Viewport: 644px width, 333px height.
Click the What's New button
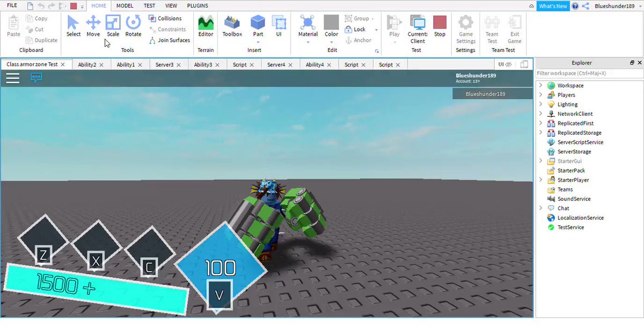coord(553,6)
